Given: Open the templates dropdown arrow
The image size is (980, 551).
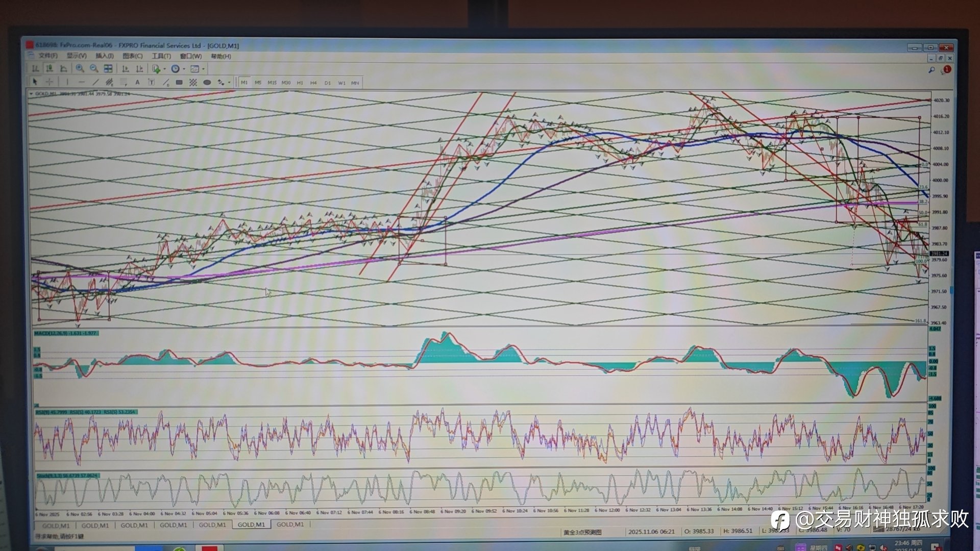Looking at the screenshot, I should click(x=204, y=69).
